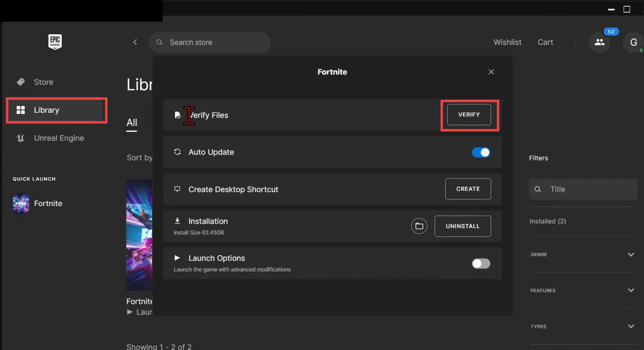Click the Unreal Engine logo icon
This screenshot has height=350, width=644.
coord(21,138)
